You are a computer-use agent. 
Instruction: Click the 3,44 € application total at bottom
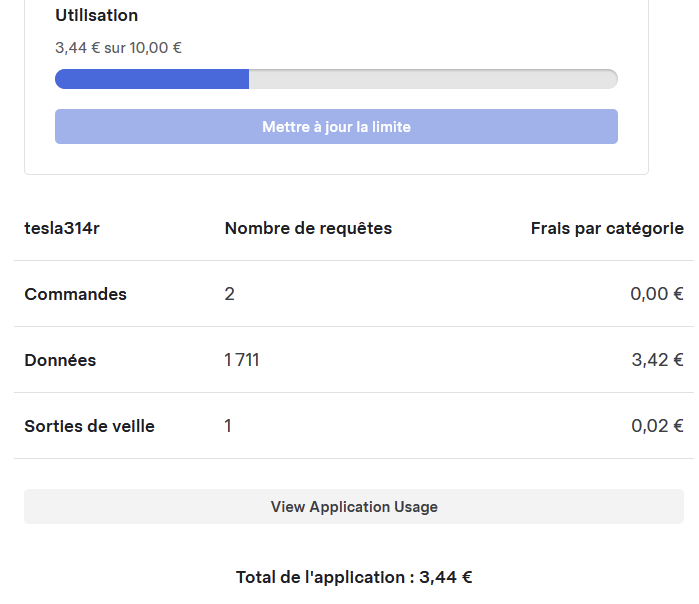click(x=446, y=577)
